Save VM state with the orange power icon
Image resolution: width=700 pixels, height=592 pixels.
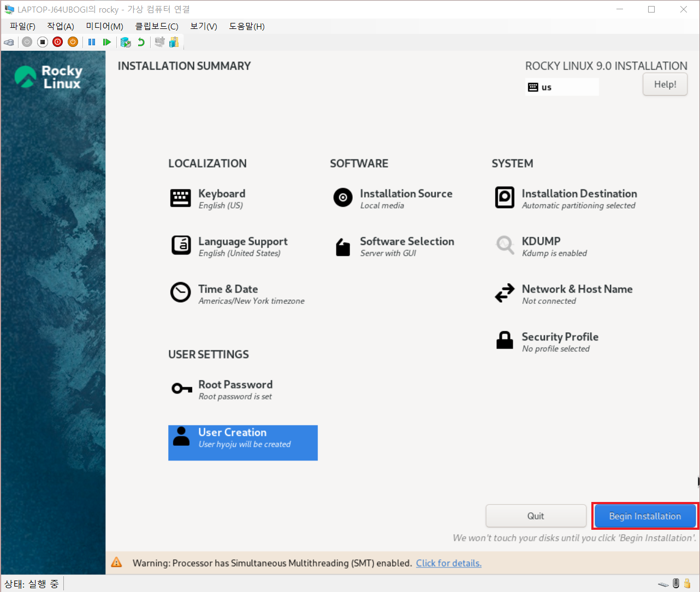73,42
